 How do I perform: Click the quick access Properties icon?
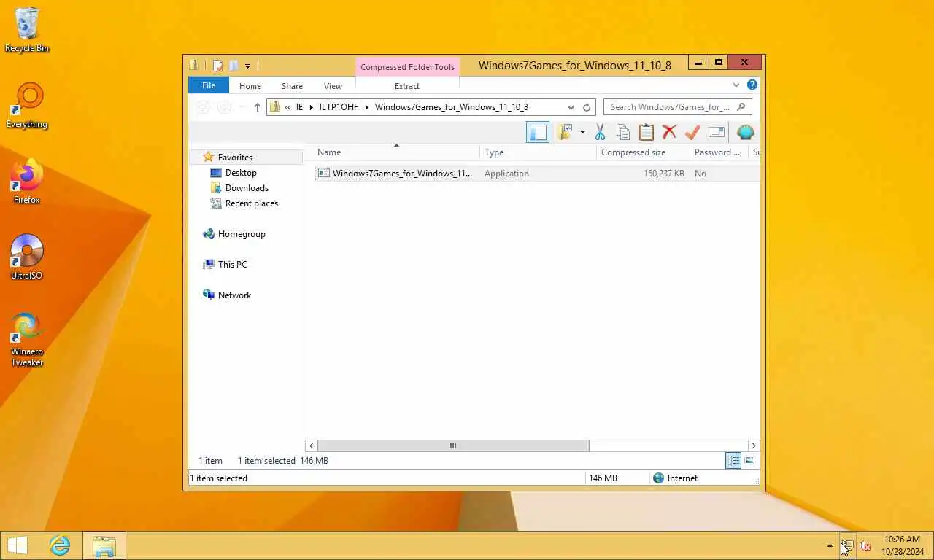[218, 66]
